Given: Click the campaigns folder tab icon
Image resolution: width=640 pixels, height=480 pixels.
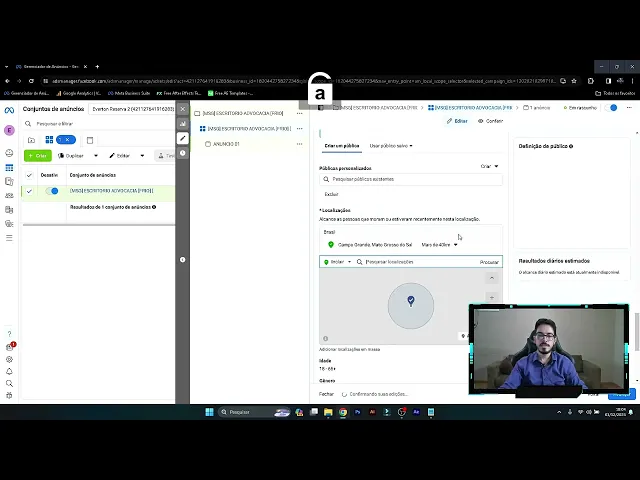Looking at the screenshot, I should tap(31, 140).
